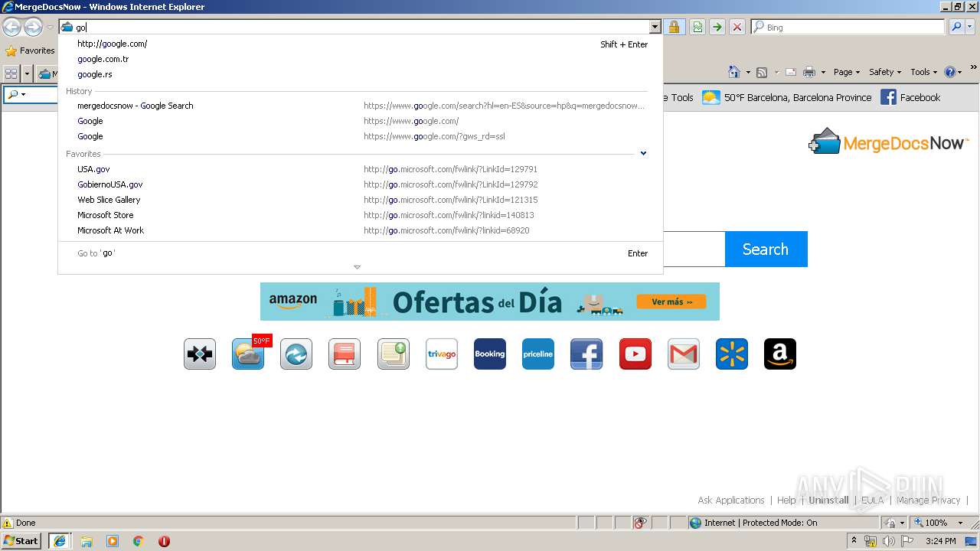980x551 pixels.
Task: Open the Booking shortcut tile
Action: (x=490, y=354)
